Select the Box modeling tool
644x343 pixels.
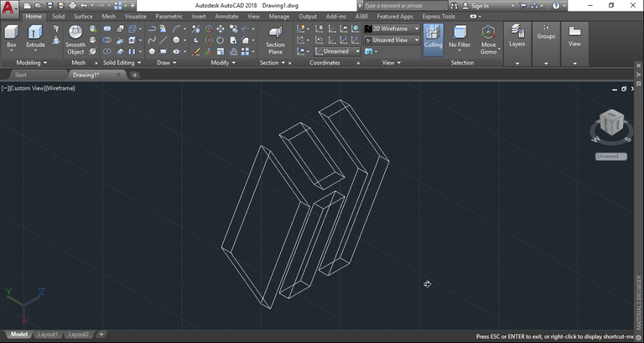tap(12, 36)
